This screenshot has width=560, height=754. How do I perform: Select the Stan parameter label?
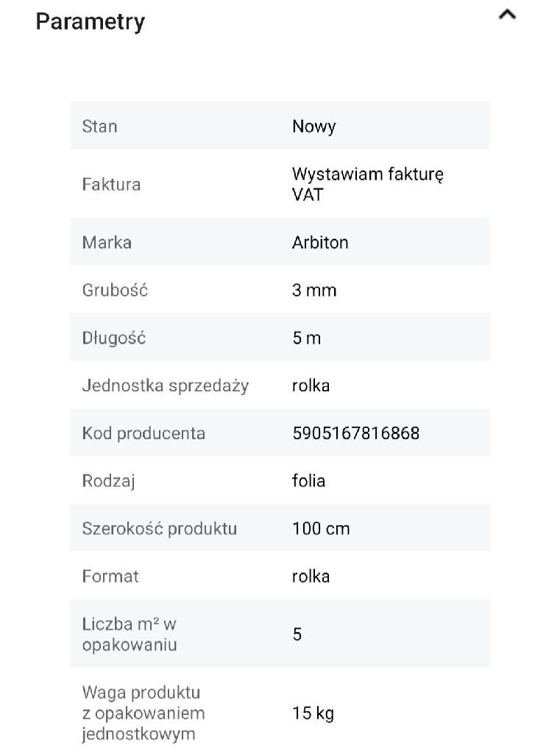pos(99,127)
